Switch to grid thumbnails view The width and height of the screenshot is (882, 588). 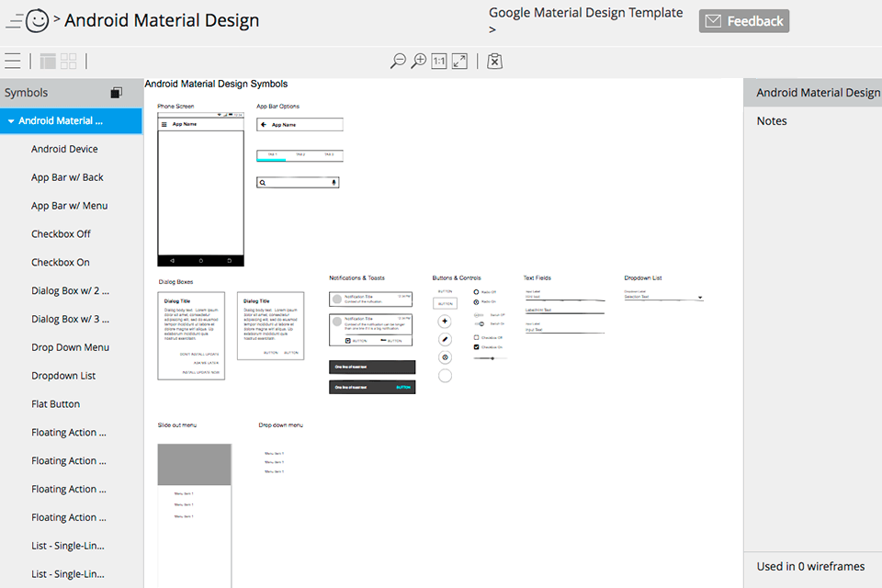(x=69, y=61)
